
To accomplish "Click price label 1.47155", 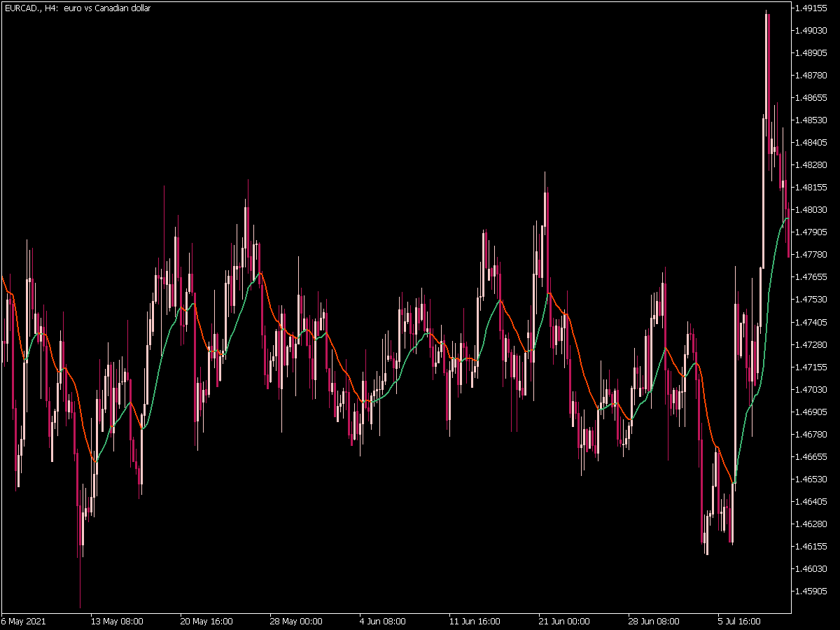I will 812,367.
